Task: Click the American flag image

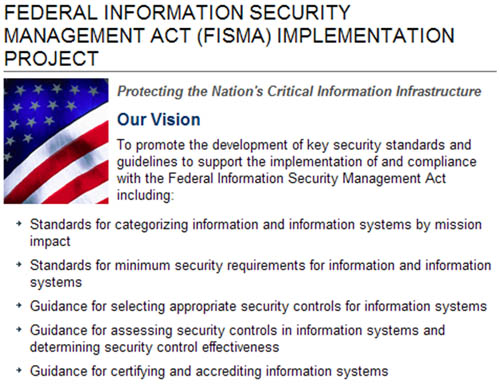Action: (56, 141)
